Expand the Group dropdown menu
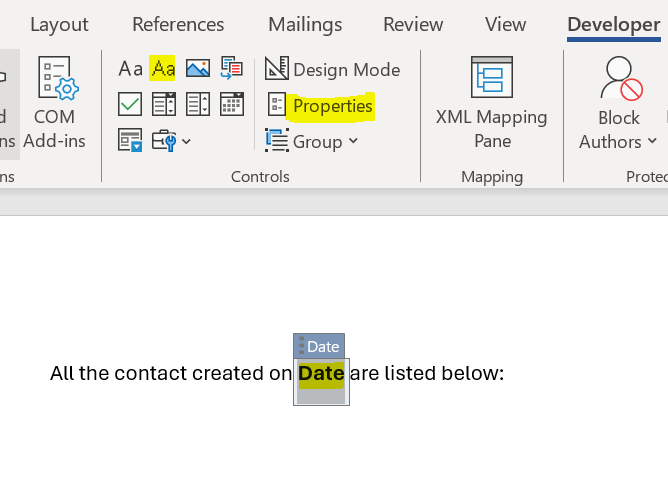The image size is (668, 487). 311,142
